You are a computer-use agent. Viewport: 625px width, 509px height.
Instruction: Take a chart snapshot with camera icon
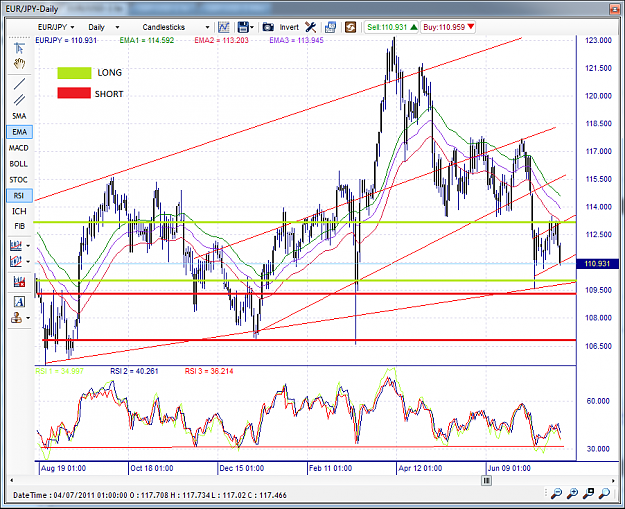(268, 27)
